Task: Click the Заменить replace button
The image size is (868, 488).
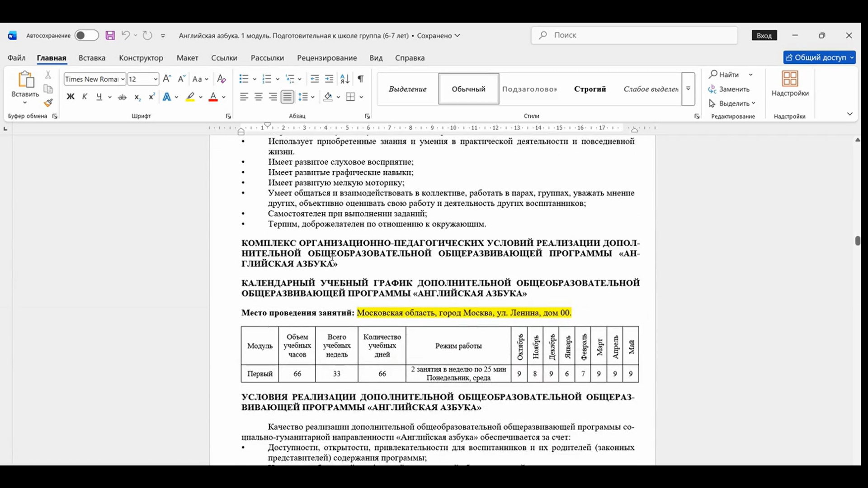Action: (x=729, y=89)
